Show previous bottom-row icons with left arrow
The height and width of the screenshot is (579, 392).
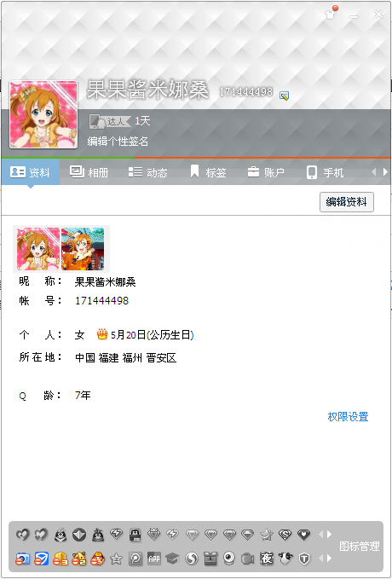[x=320, y=559]
